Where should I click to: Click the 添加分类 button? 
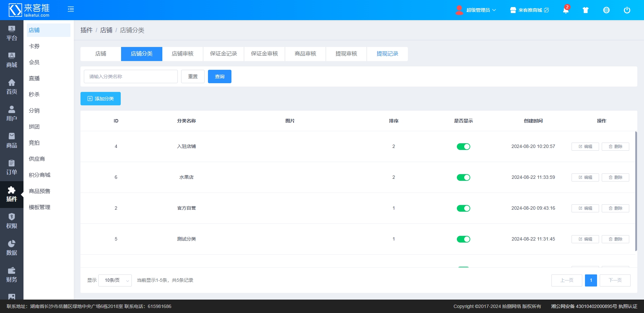[101, 99]
